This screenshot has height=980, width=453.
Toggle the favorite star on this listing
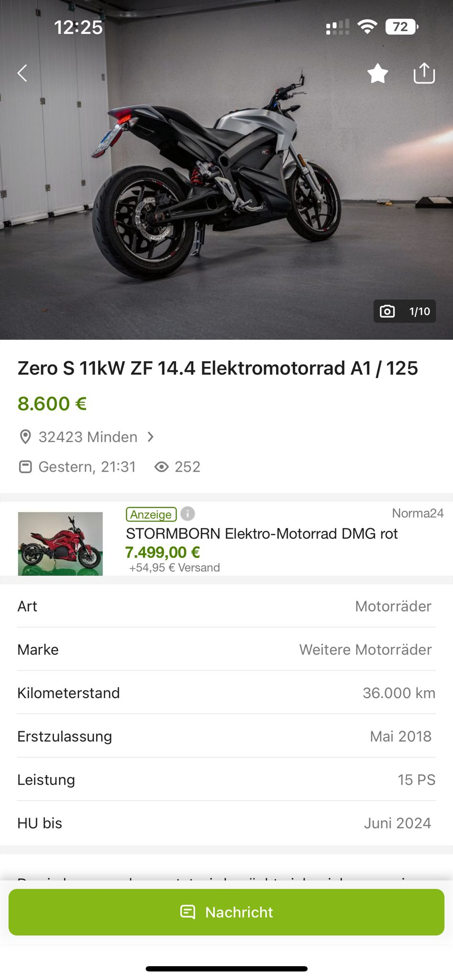click(x=377, y=74)
